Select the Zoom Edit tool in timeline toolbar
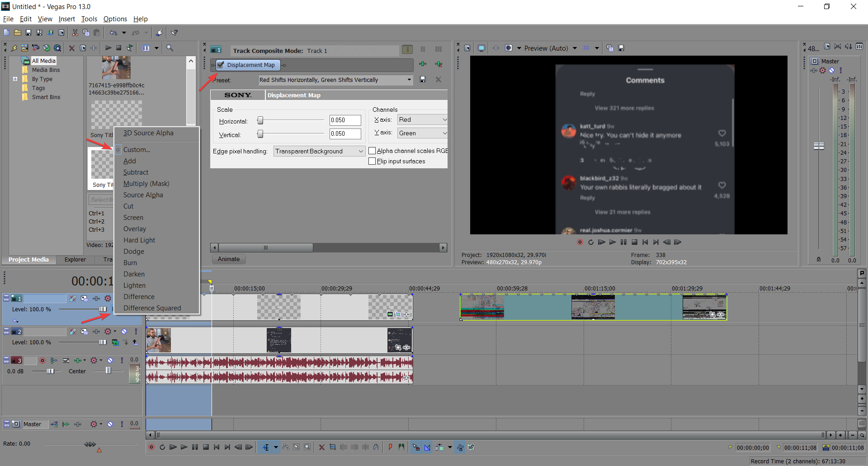The width and height of the screenshot is (868, 466). coord(307,447)
